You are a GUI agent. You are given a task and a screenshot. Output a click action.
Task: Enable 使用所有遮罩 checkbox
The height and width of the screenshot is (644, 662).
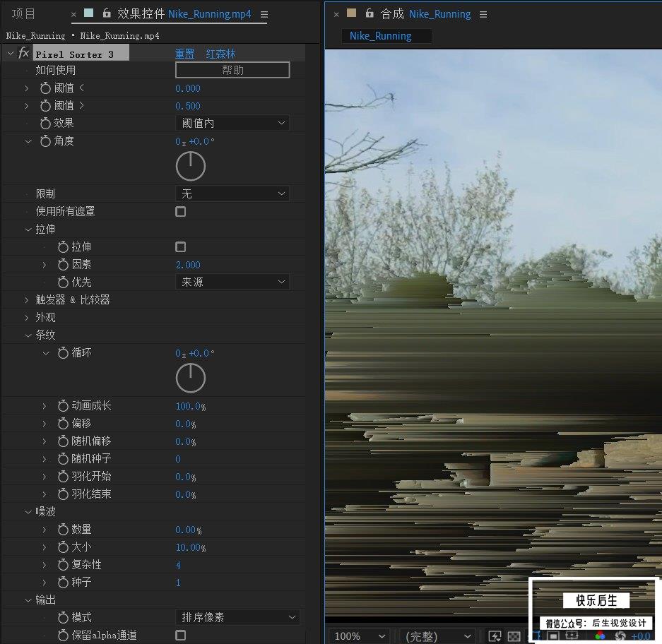(180, 211)
